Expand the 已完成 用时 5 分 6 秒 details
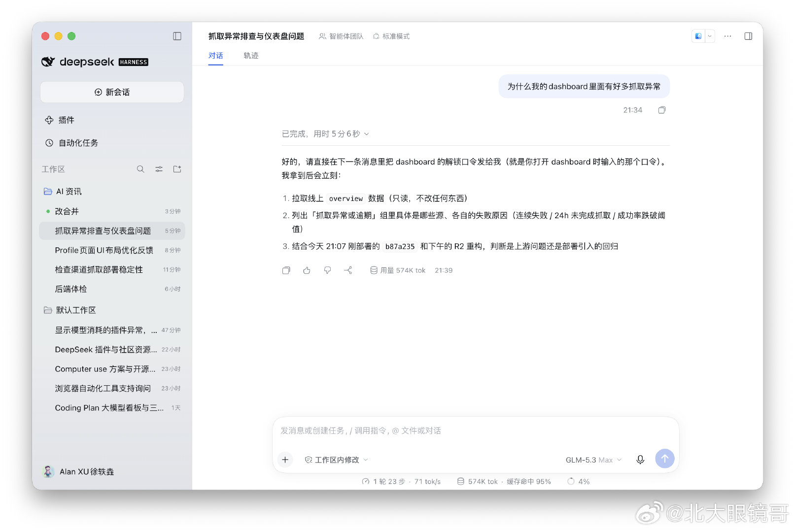The image size is (795, 532). (325, 134)
